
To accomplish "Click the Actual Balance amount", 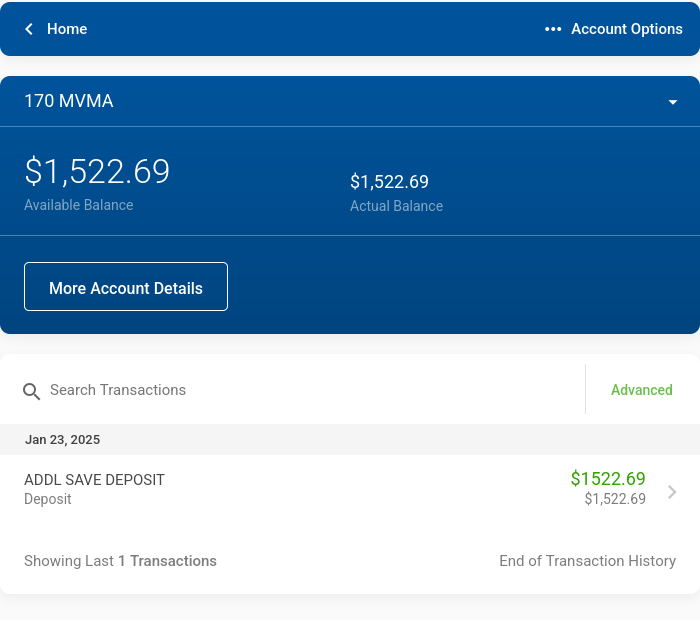I will click(x=389, y=182).
